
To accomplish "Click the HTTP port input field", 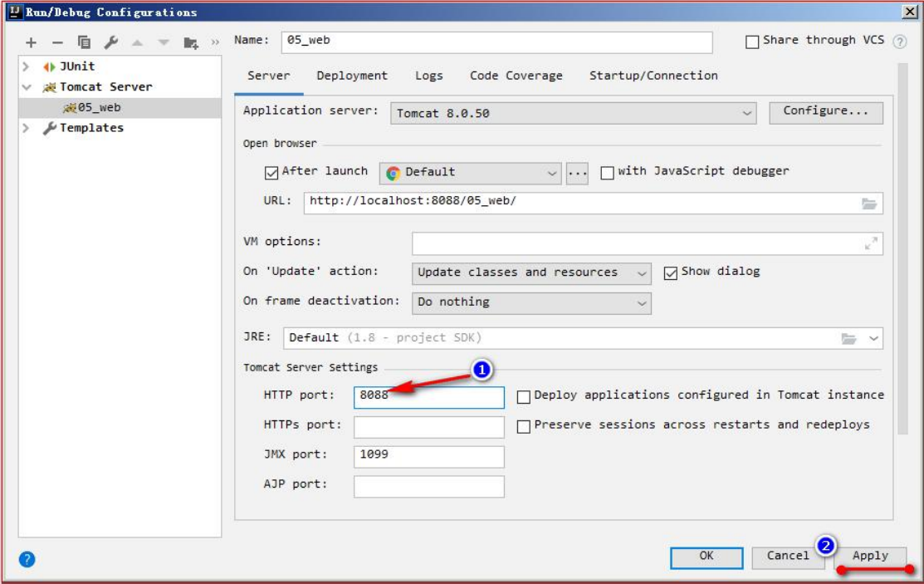I will point(428,396).
